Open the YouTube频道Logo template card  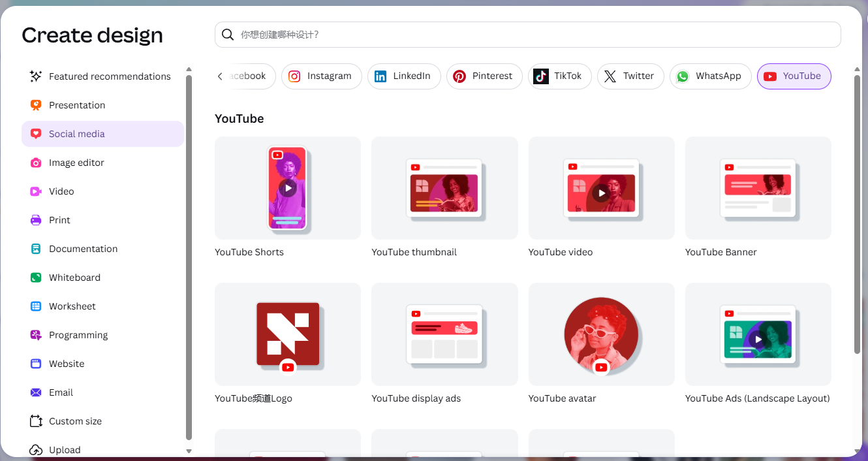288,334
